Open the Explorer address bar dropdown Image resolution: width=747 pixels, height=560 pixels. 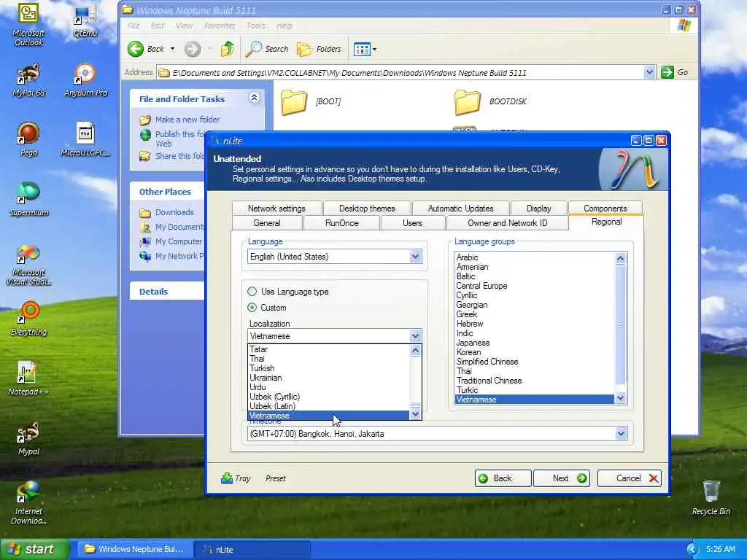tap(649, 72)
